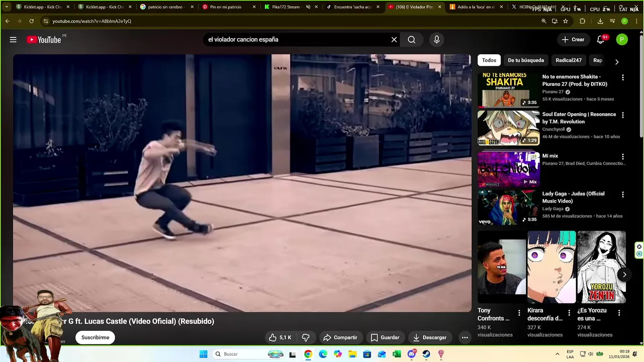Open the browser downloads icon
The height and width of the screenshot is (362, 644).
tap(600, 21)
